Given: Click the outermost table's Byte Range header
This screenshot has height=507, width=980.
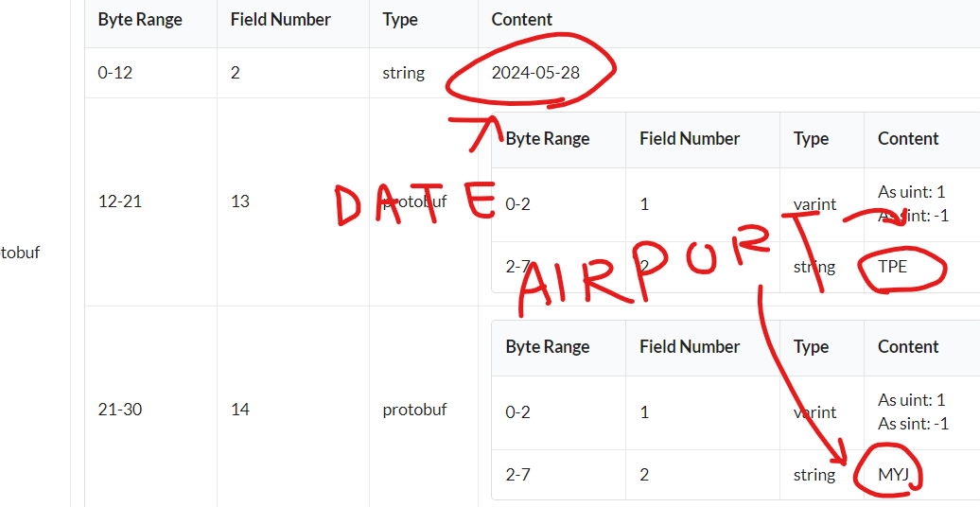Looking at the screenshot, I should click(x=140, y=19).
